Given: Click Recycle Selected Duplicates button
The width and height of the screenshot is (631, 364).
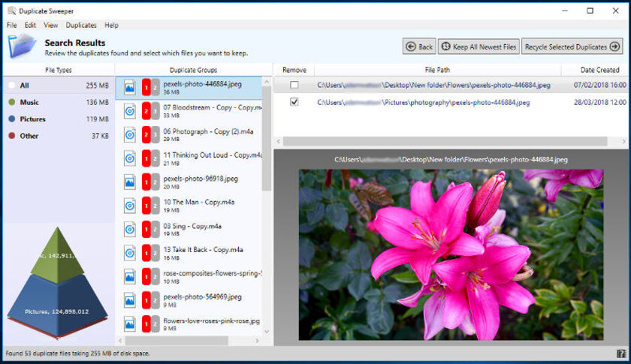Looking at the screenshot, I should click(572, 47).
